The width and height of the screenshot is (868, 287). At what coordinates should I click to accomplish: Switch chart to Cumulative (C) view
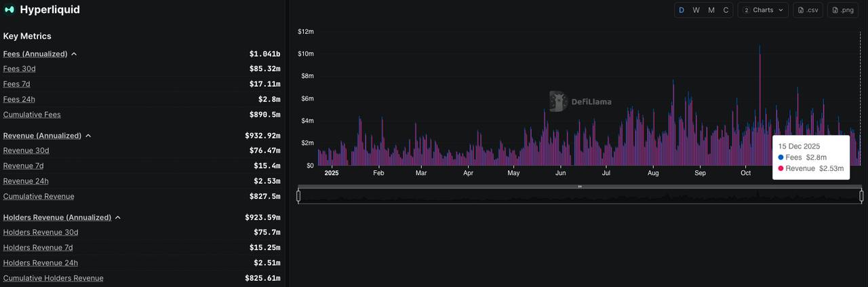click(x=726, y=10)
